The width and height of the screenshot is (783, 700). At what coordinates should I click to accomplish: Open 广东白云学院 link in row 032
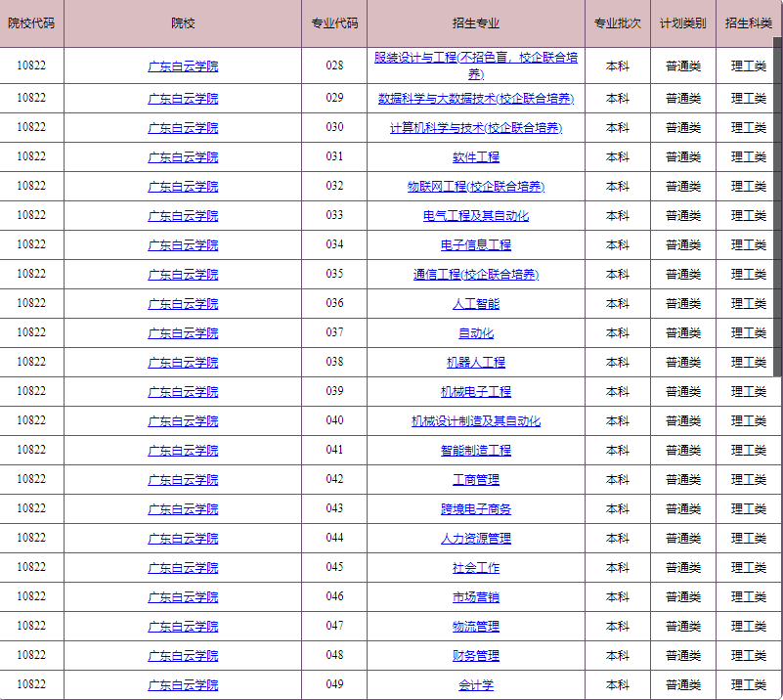183,186
